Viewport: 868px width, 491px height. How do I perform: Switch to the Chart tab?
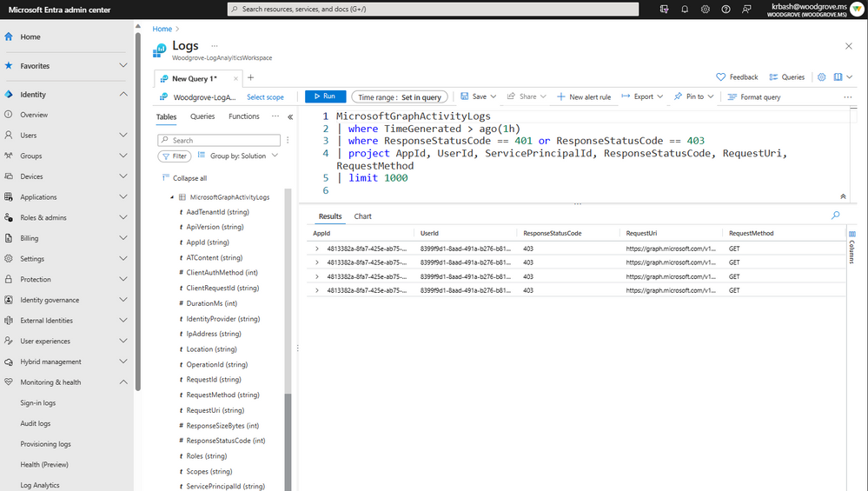(x=362, y=216)
